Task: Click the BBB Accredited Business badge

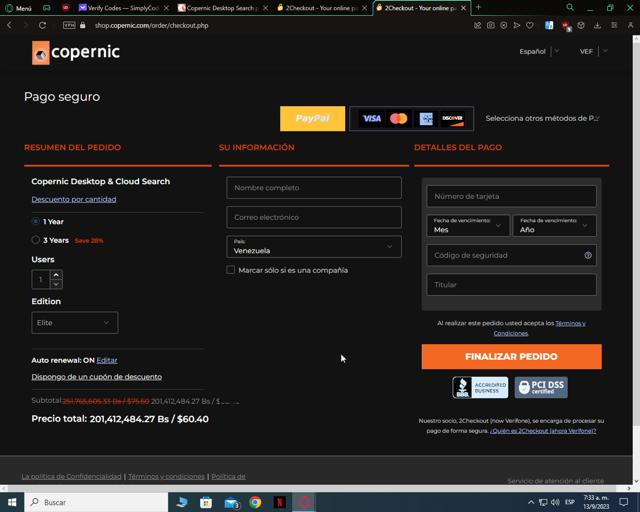Action: 480,387
